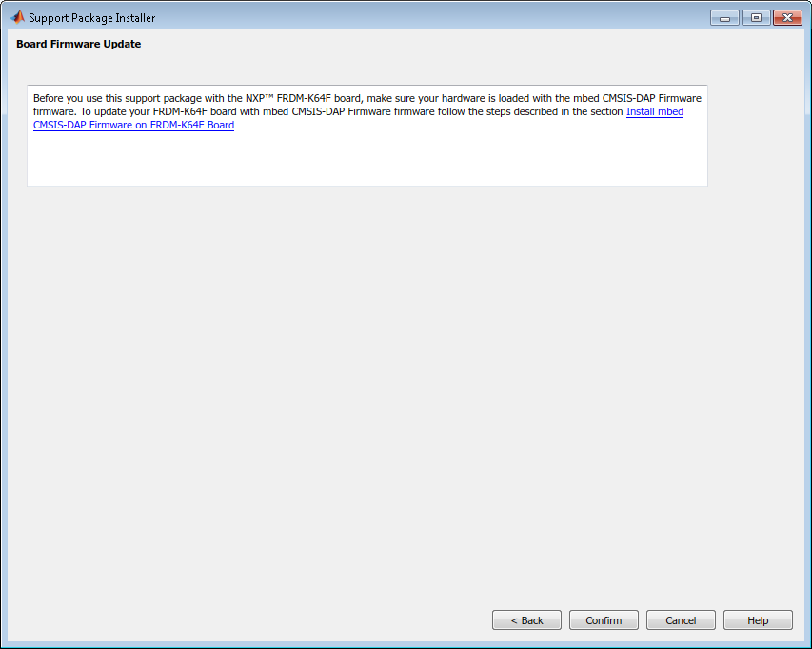Click the "Install mbed" link text on the second line
This screenshot has width=812, height=649.
654,111
